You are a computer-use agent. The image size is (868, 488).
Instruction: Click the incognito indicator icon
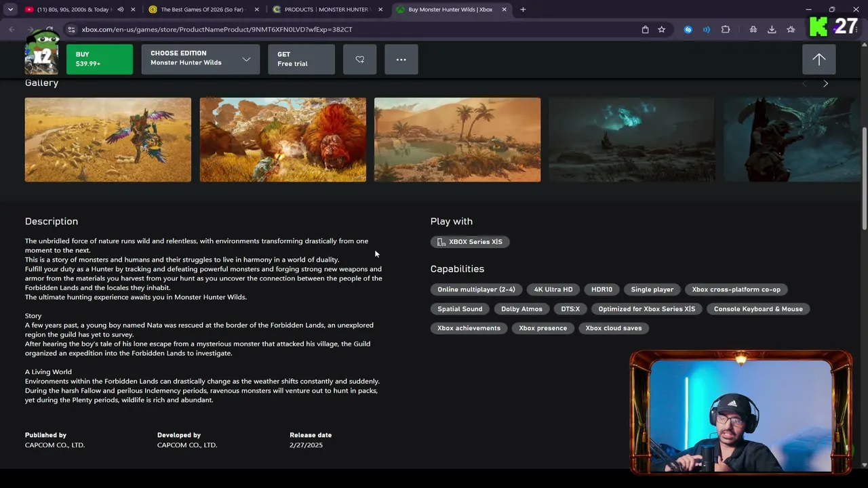753,29
